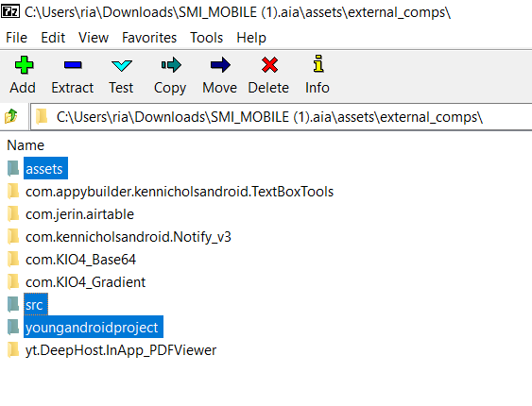Select the yt.DeepHost.InApp_PDFViewer folder
The width and height of the screenshot is (532, 406).
click(121, 350)
